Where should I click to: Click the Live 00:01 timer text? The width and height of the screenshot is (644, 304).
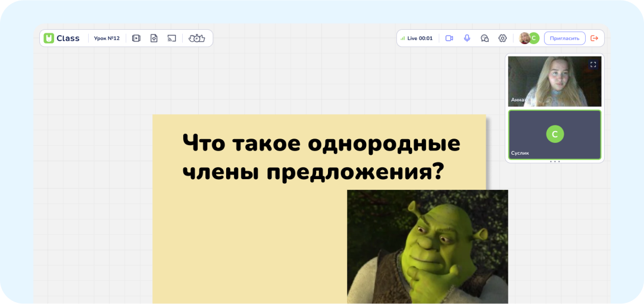click(x=420, y=38)
